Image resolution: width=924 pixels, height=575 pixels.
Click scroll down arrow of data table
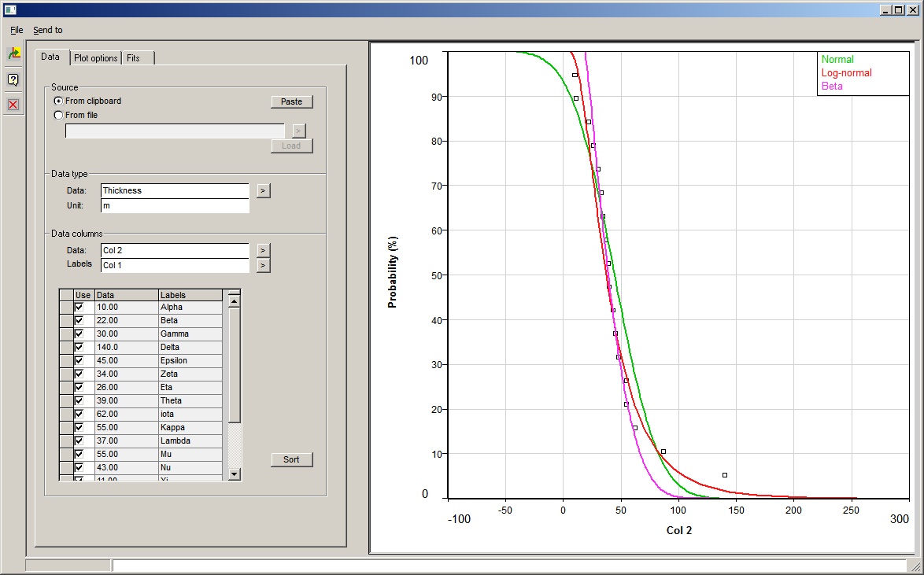click(234, 474)
